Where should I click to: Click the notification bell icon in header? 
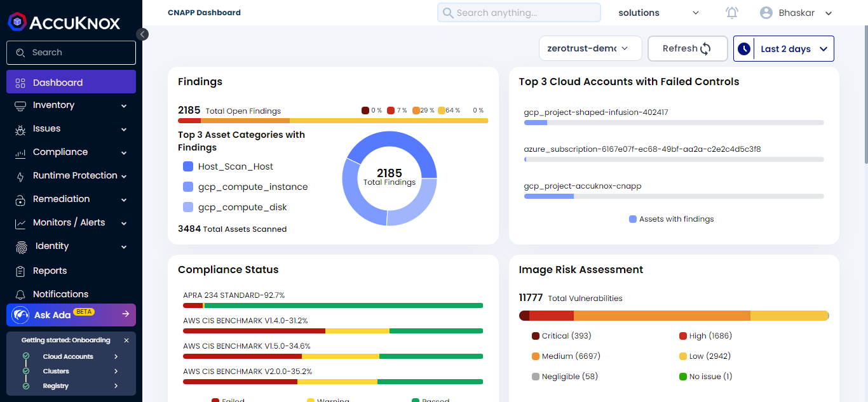pyautogui.click(x=732, y=13)
